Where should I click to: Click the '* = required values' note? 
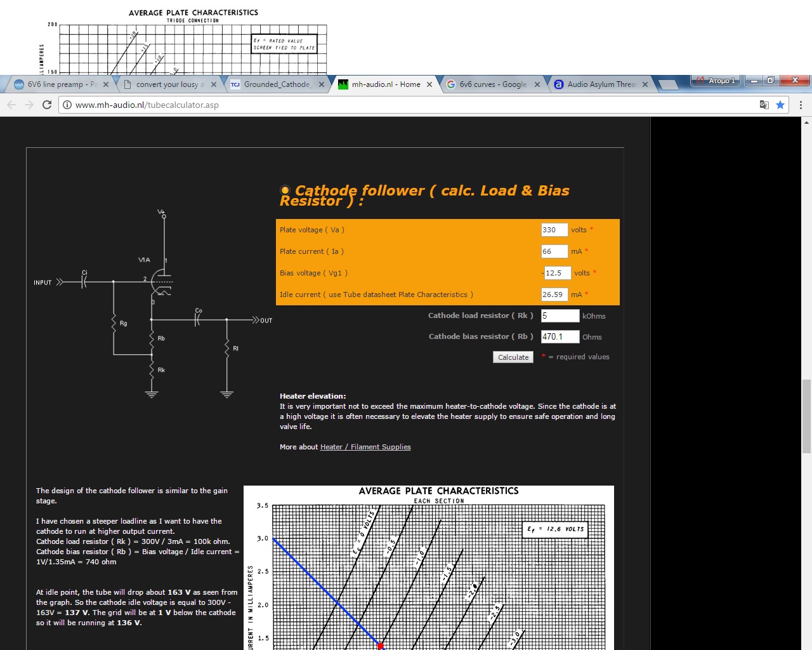click(576, 357)
